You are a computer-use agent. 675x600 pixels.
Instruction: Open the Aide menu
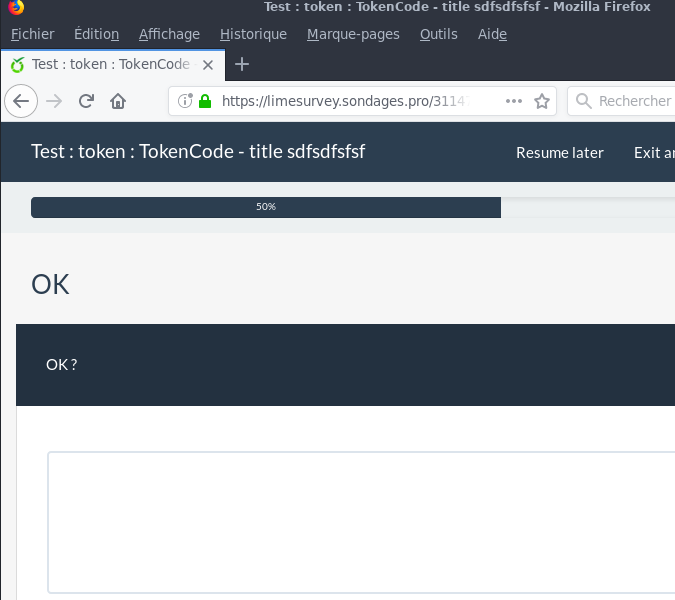pos(492,34)
